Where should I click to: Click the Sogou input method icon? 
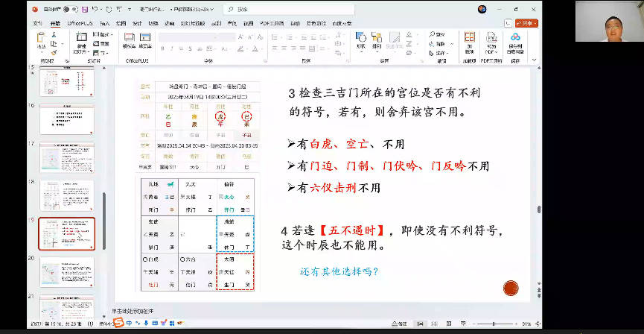pyautogui.click(x=118, y=323)
